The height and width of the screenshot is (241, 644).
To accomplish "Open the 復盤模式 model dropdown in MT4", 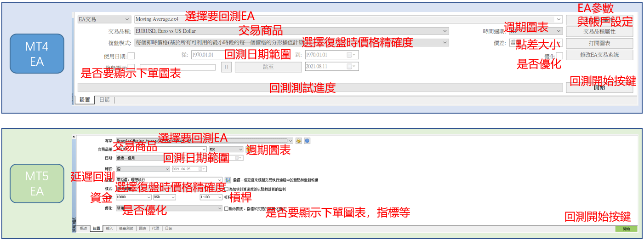I will click(x=291, y=43).
